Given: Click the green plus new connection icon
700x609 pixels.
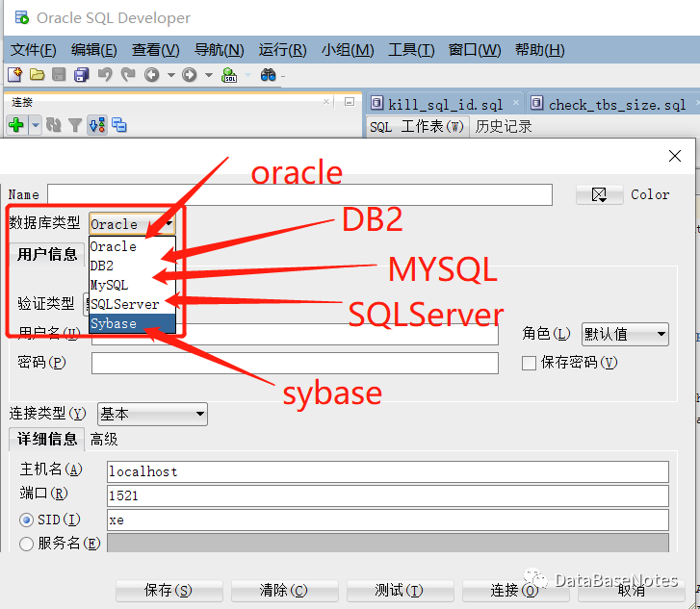Looking at the screenshot, I should [x=15, y=125].
